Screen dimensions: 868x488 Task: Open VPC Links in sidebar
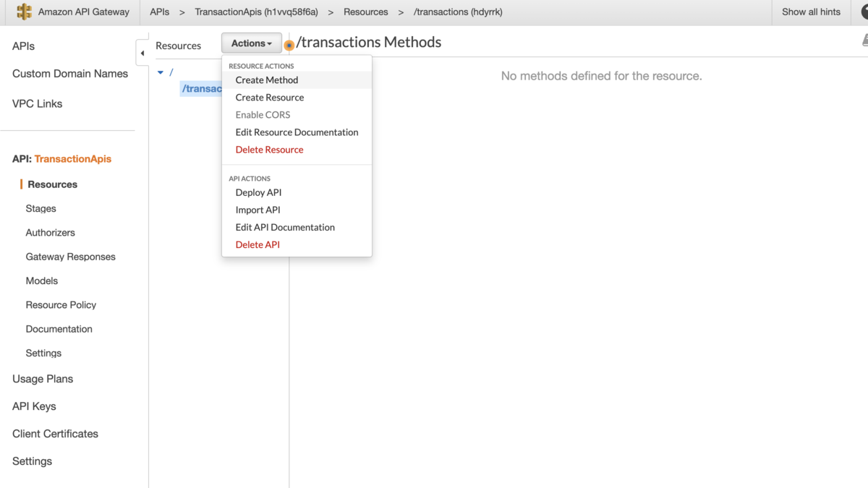pyautogui.click(x=37, y=103)
